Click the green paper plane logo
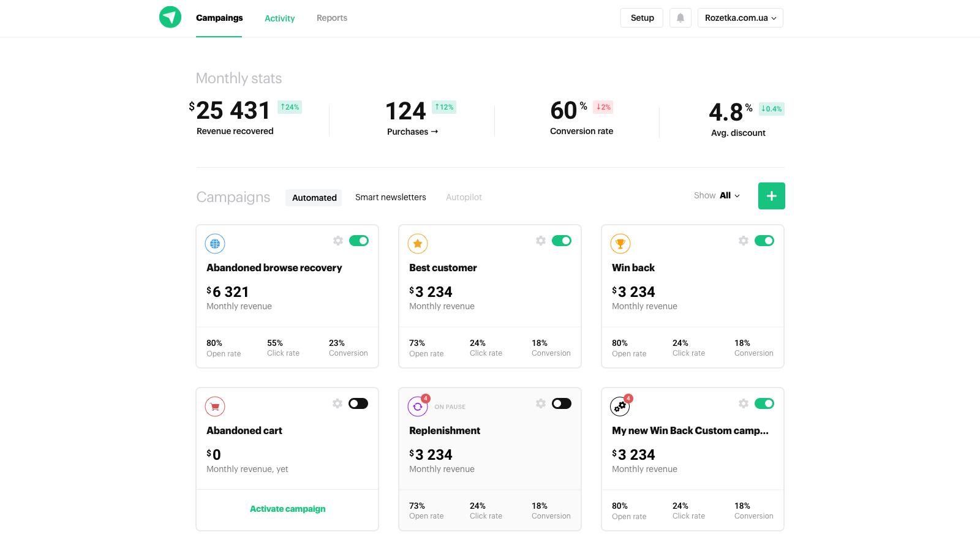Image resolution: width=980 pixels, height=551 pixels. click(170, 17)
